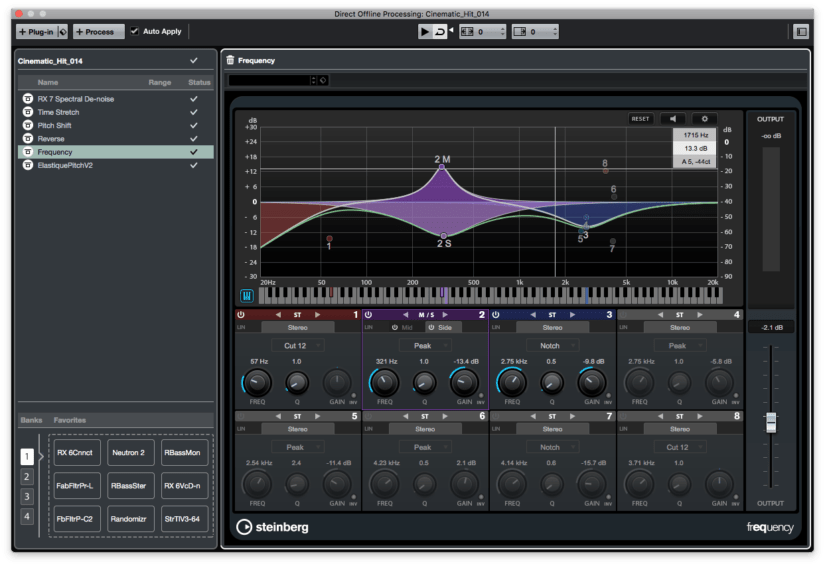The width and height of the screenshot is (825, 566).
Task: Select bank number 2
Action: [27, 477]
